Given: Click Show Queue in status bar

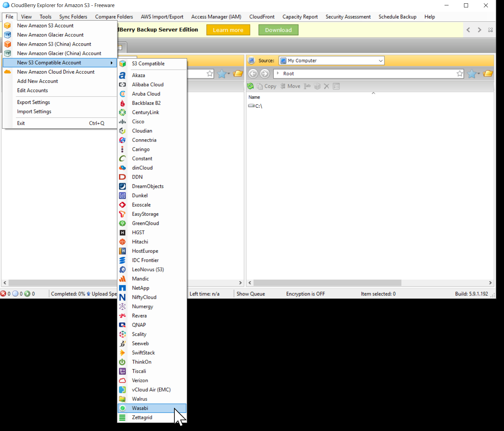Looking at the screenshot, I should [251, 294].
